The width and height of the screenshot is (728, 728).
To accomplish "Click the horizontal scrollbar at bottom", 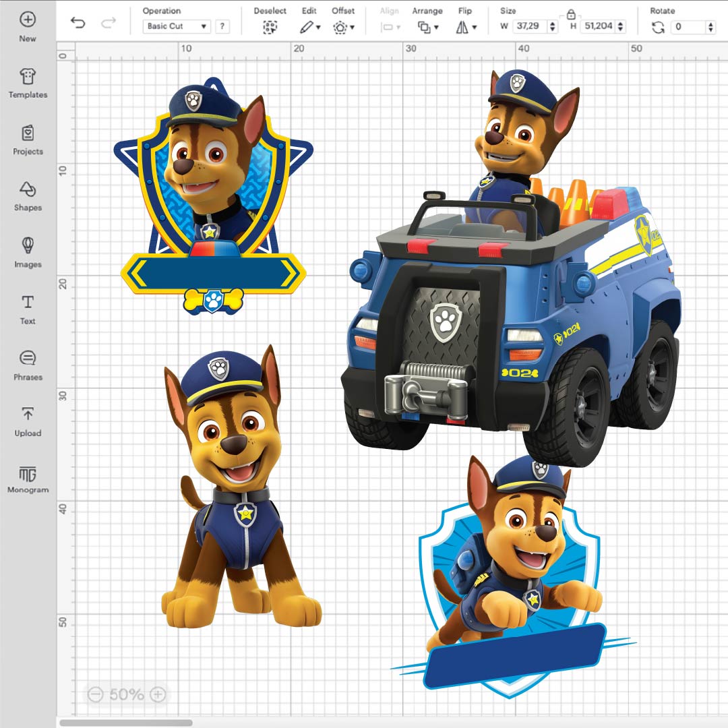I will pos(126,723).
